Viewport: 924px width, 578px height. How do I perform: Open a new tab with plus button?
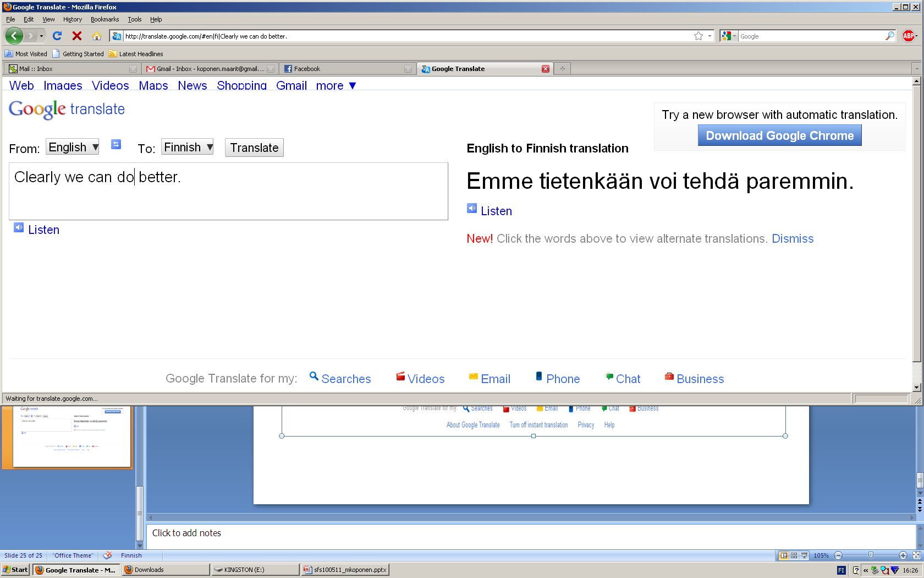tap(563, 69)
